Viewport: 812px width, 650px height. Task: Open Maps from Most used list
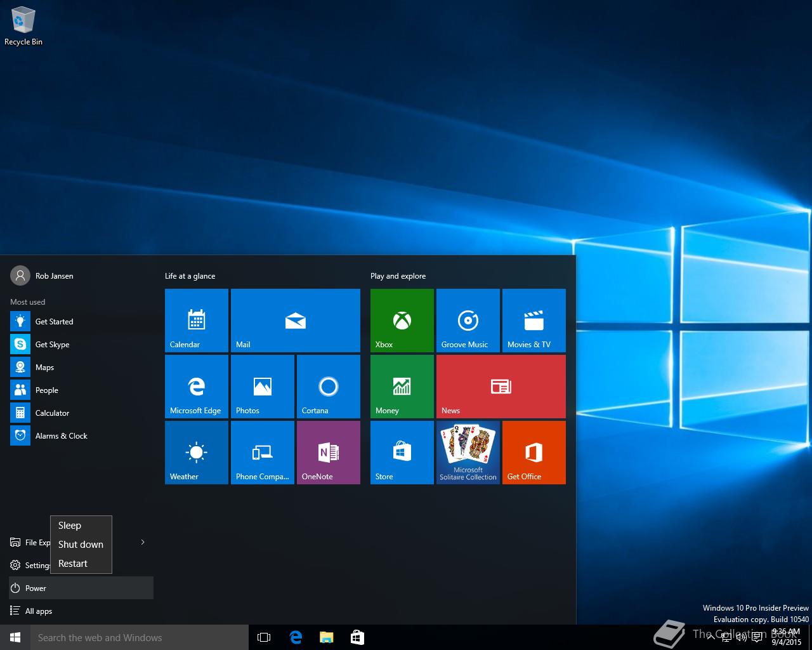[x=81, y=368]
